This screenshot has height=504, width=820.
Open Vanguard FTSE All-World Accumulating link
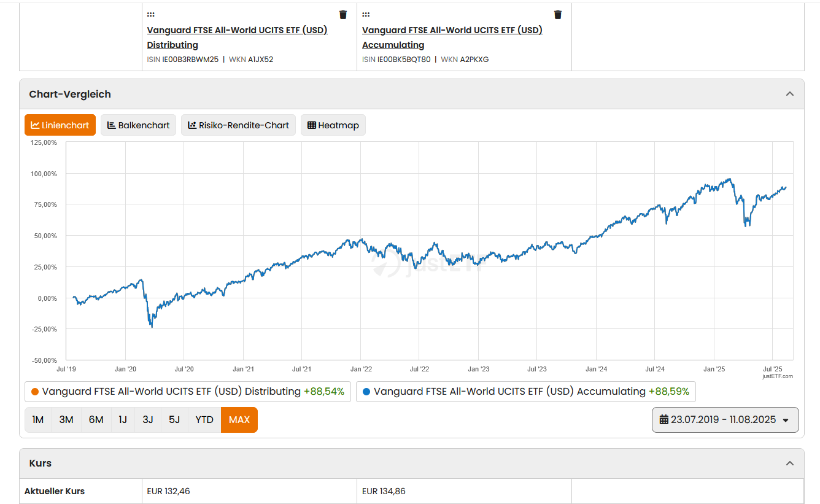(x=452, y=30)
